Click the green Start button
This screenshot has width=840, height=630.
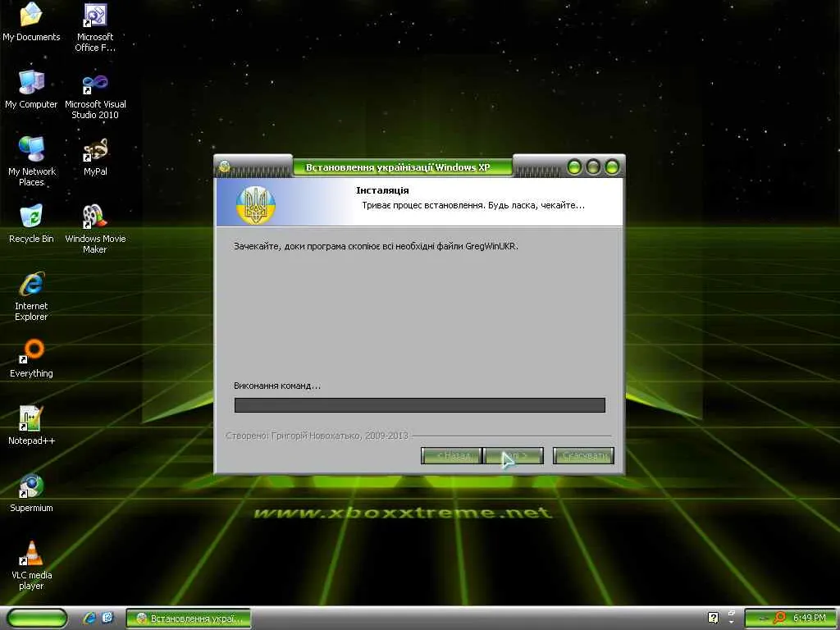[x=38, y=619]
